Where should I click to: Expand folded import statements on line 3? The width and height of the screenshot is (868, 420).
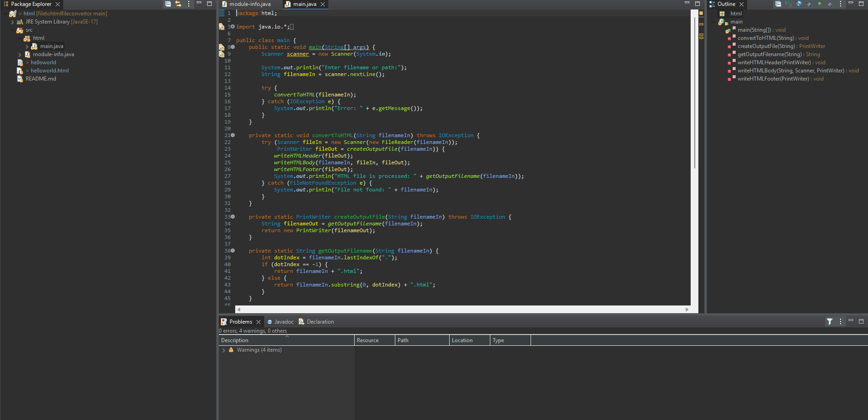[233, 27]
